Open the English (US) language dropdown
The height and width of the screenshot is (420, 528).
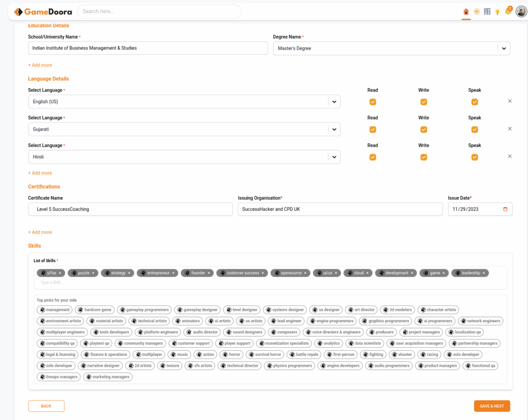(x=334, y=102)
